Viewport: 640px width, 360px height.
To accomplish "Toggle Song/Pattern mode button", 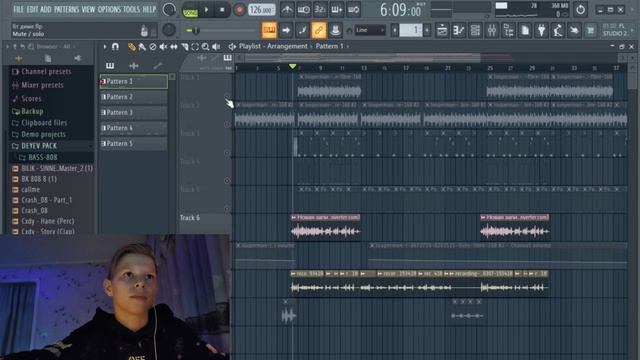I will pos(190,10).
